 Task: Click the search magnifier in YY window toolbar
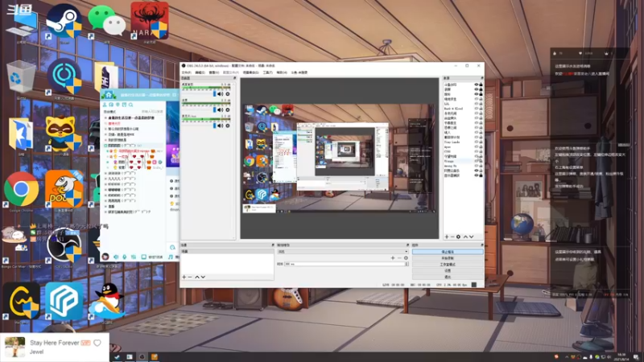pyautogui.click(x=130, y=105)
